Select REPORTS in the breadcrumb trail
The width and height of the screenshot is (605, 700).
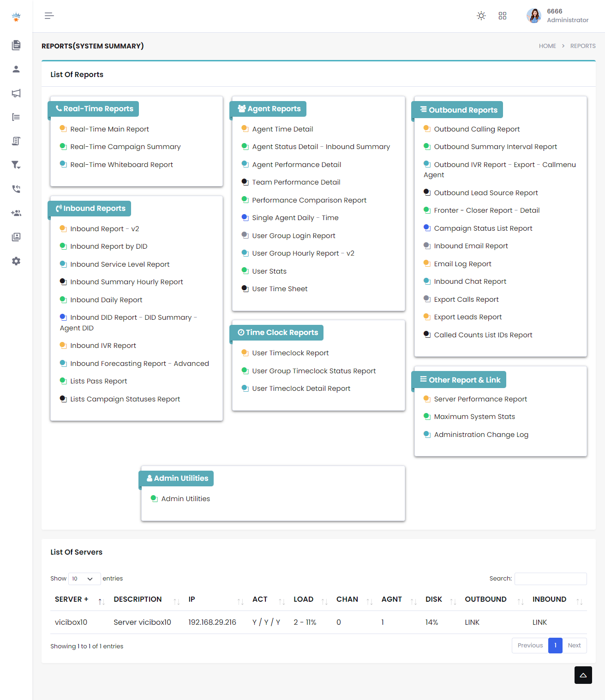coord(582,46)
